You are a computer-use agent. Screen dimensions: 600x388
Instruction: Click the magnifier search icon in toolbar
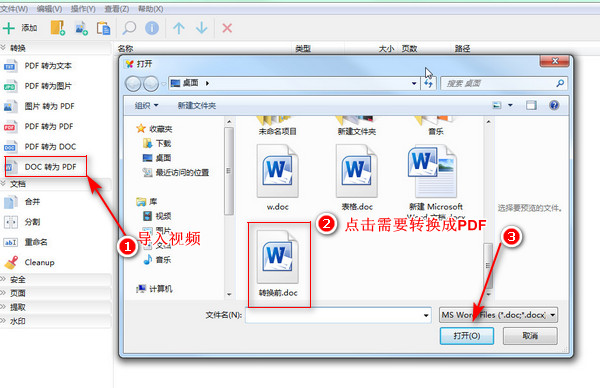pyautogui.click(x=129, y=28)
